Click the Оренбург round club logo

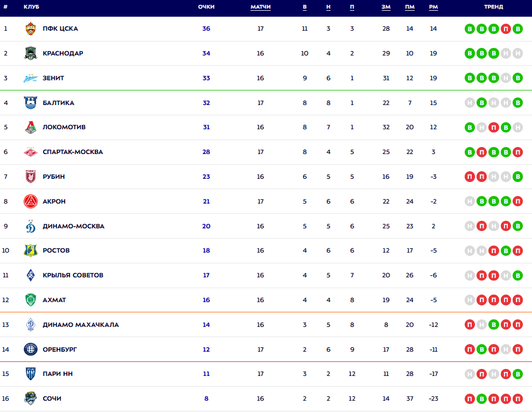click(31, 350)
